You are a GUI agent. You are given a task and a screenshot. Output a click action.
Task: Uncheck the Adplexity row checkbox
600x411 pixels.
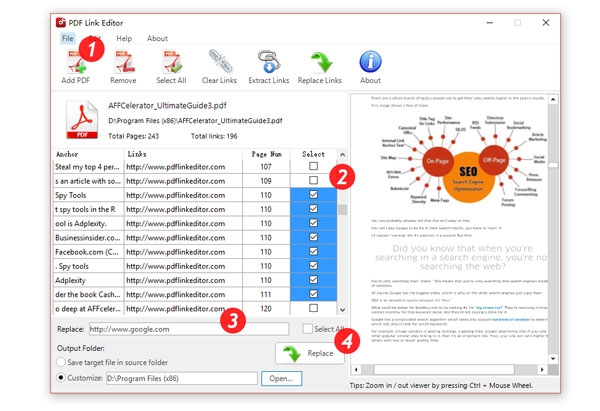pyautogui.click(x=313, y=279)
